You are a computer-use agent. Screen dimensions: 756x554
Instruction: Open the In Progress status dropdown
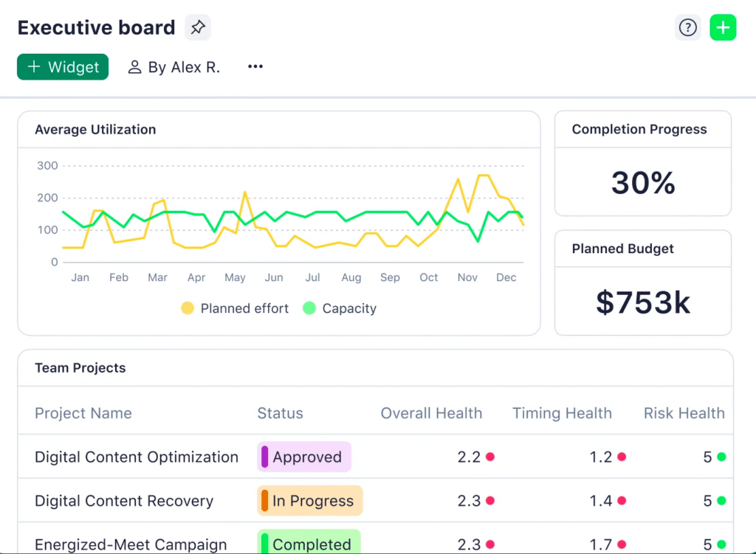(310, 501)
